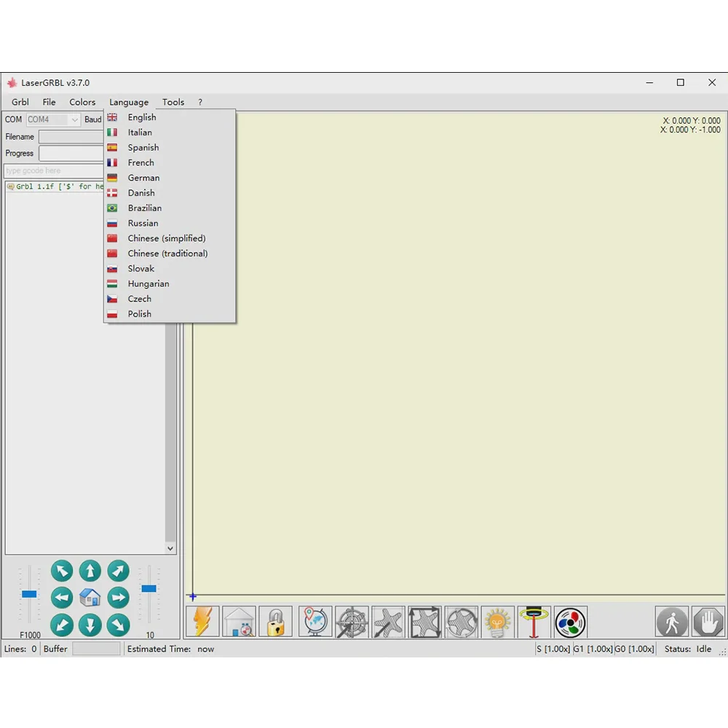Click the 'type gcode here' input box
728x728 pixels.
point(54,171)
